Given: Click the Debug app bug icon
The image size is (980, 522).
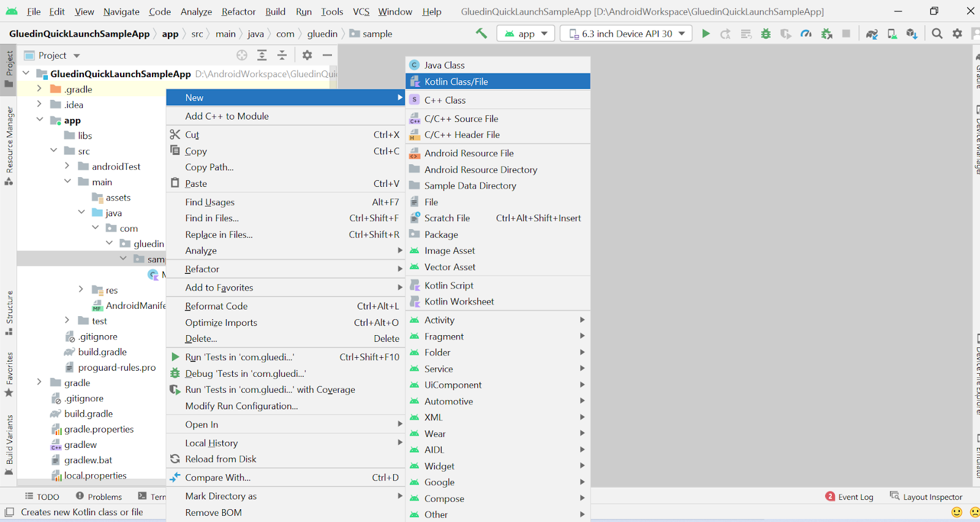Looking at the screenshot, I should [766, 34].
